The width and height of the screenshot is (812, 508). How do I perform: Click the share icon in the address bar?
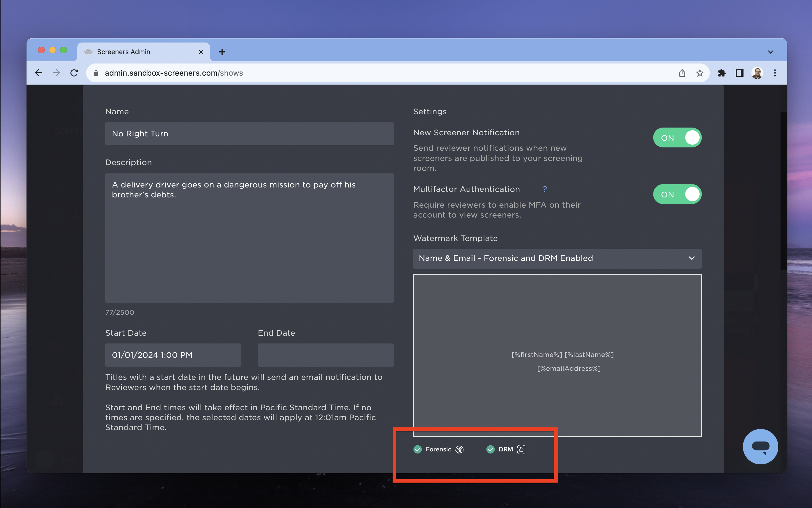point(682,73)
